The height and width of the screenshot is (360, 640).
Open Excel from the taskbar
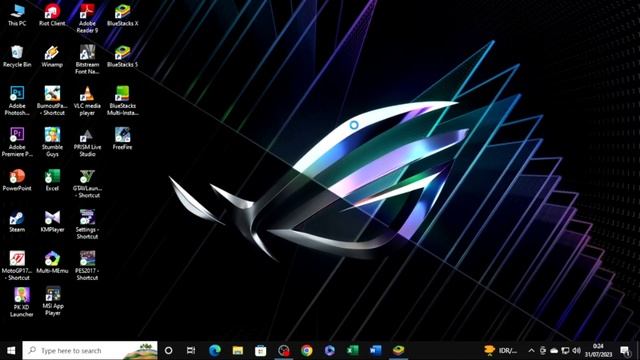(x=352, y=350)
